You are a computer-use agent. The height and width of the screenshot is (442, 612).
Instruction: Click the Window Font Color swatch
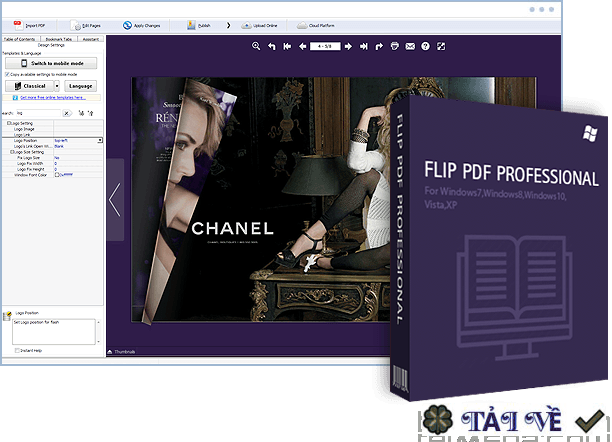57,175
